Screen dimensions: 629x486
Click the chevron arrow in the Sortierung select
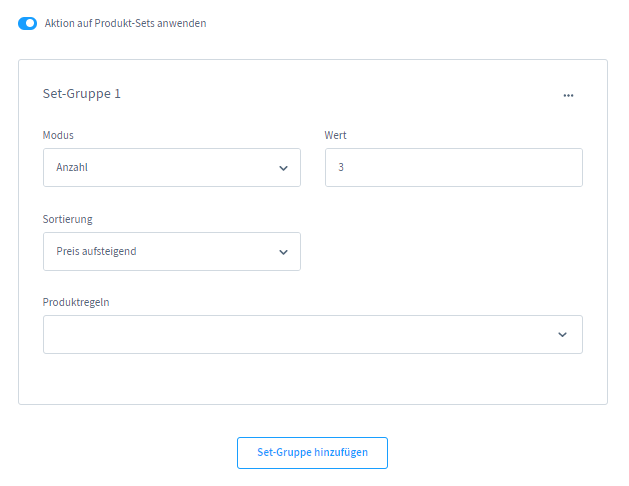coord(283,251)
